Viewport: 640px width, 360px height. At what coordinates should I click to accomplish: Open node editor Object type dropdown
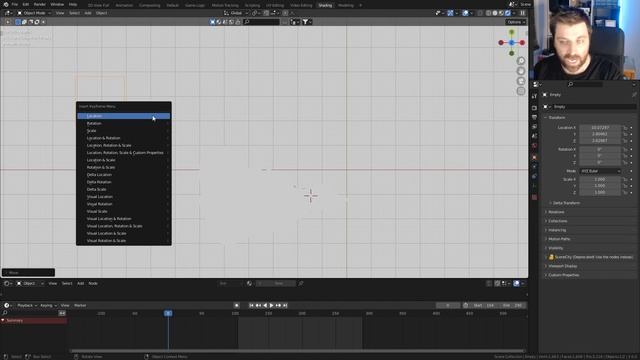pos(29,283)
